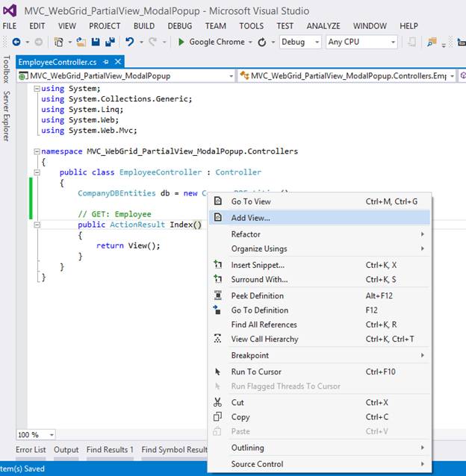Open the Debug configuration dropdown
The width and height of the screenshot is (466, 476).
tap(317, 43)
